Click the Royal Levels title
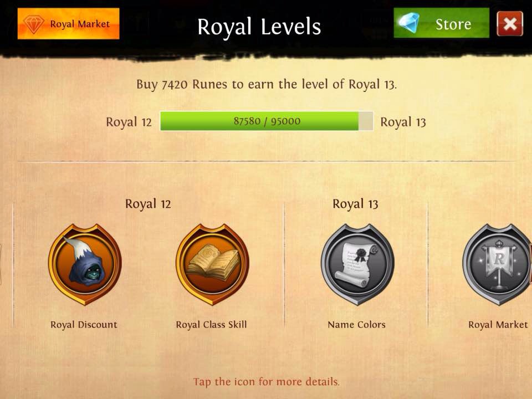Screen dimensions: 532x399 tap(259, 27)
